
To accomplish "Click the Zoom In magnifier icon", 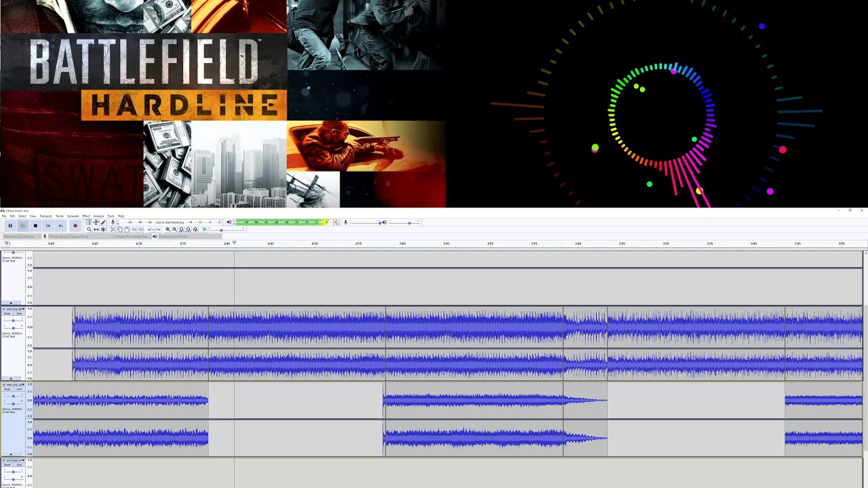I will pyautogui.click(x=167, y=230).
